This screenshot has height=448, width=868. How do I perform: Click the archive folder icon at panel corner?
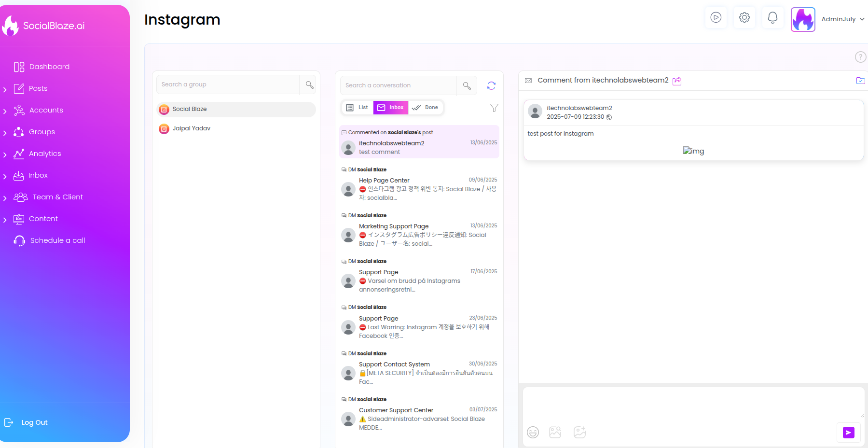860,81
